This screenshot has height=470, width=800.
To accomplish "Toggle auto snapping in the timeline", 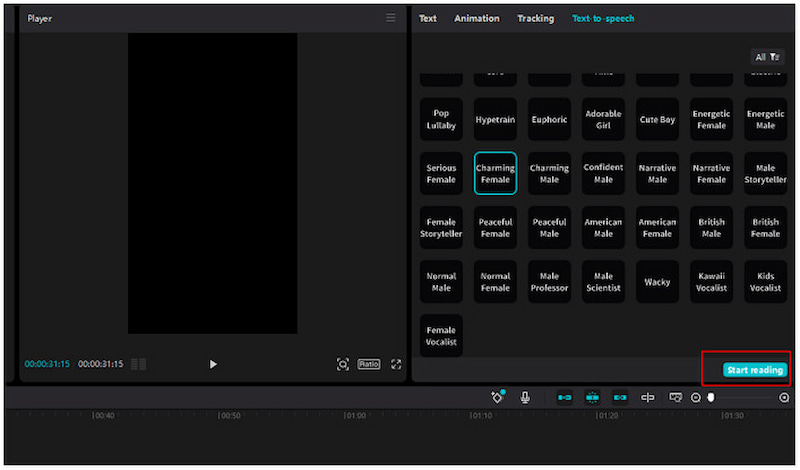I will coord(592,397).
